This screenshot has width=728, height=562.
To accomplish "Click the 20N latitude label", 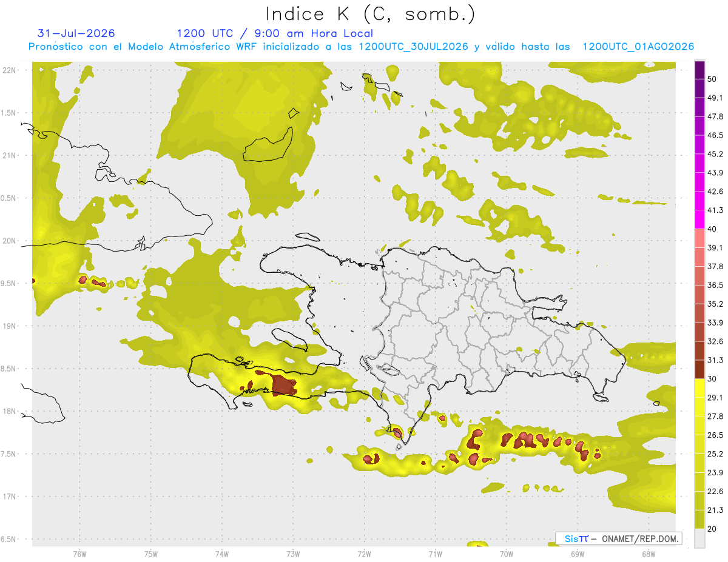I will coord(9,241).
